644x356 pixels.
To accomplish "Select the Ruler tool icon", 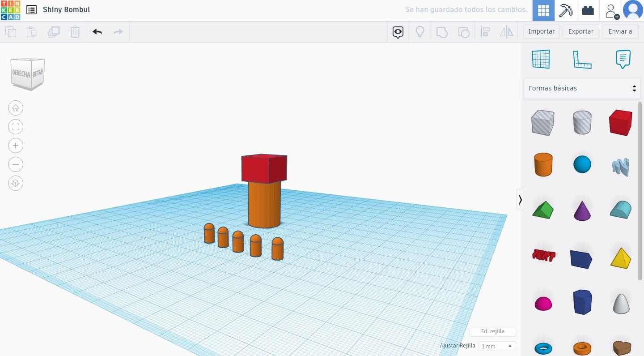I will click(582, 59).
